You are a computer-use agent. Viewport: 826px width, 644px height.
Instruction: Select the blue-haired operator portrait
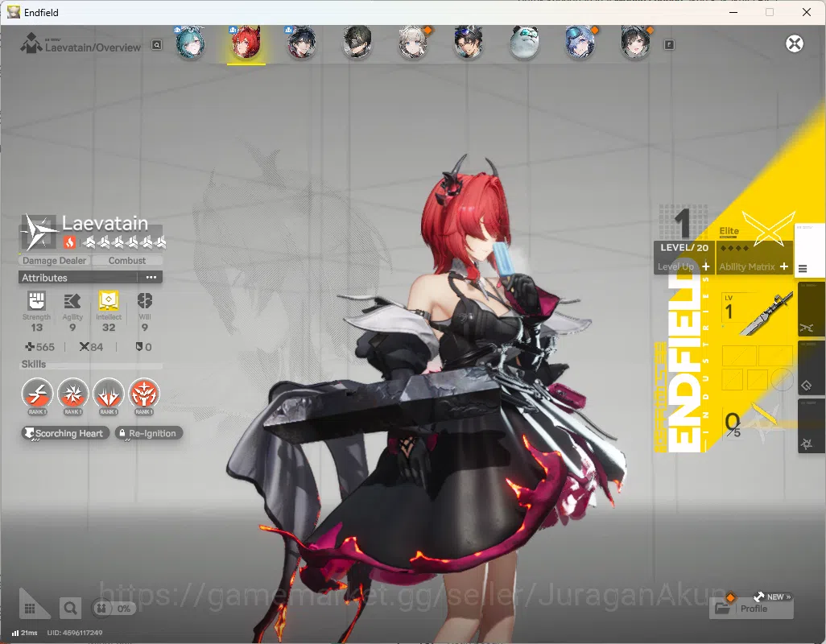(x=580, y=43)
